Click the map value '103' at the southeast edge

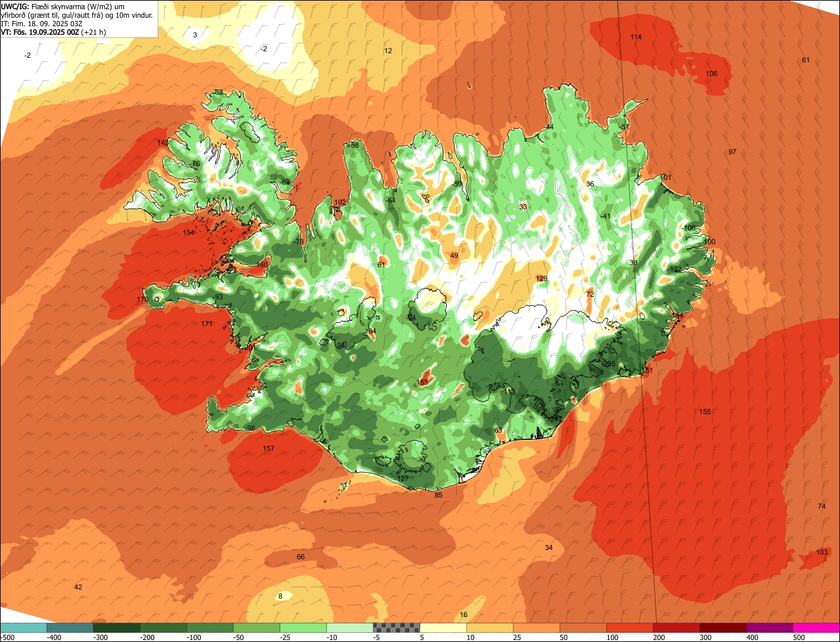click(822, 552)
